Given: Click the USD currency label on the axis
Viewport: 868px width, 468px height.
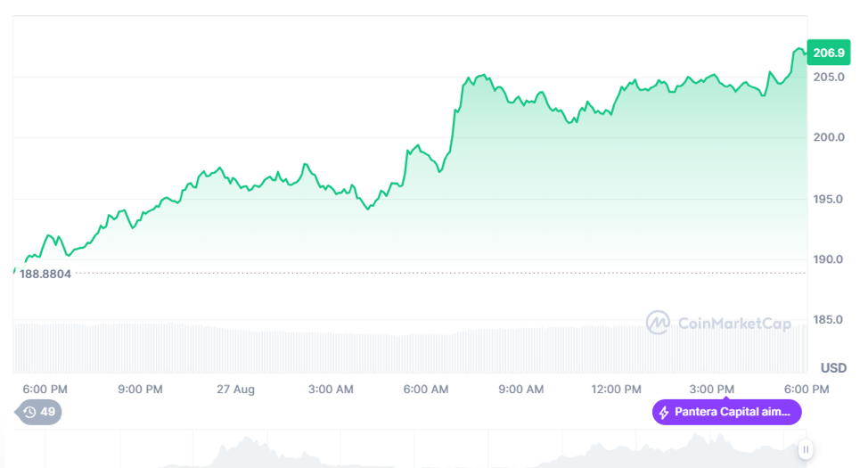Looking at the screenshot, I should point(833,367).
